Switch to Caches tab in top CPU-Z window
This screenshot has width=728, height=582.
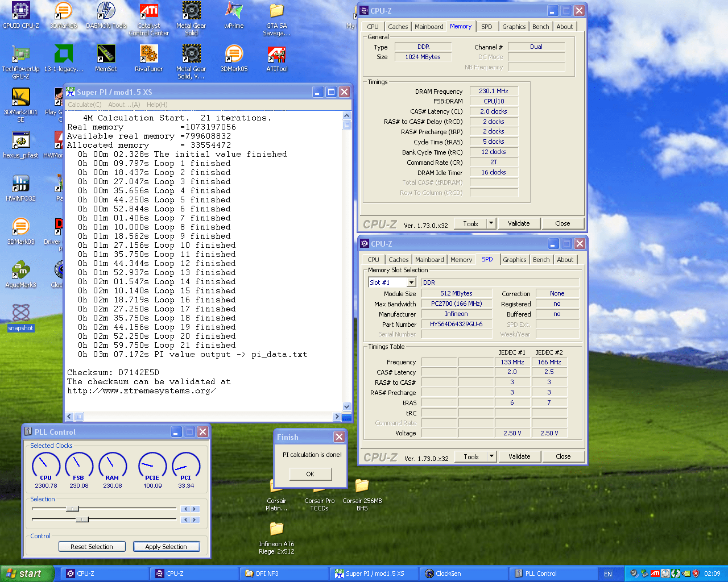[x=398, y=27]
